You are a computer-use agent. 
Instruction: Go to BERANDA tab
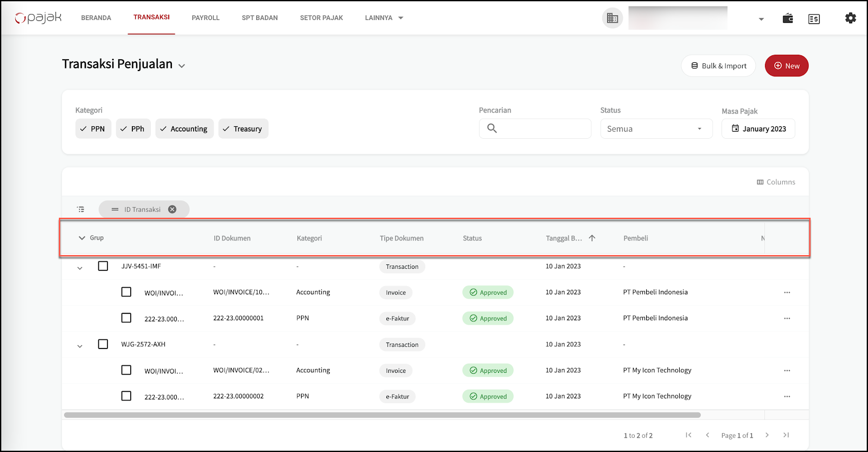pos(96,18)
